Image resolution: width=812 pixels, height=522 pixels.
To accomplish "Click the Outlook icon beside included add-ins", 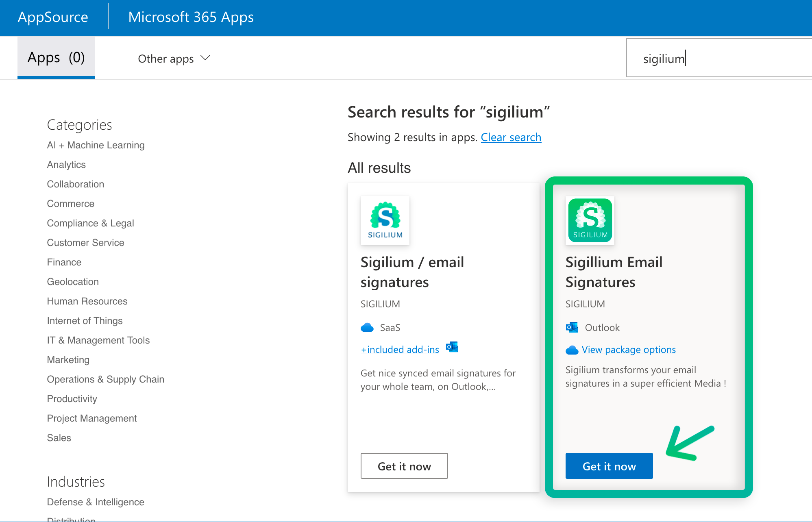I will click(x=452, y=347).
